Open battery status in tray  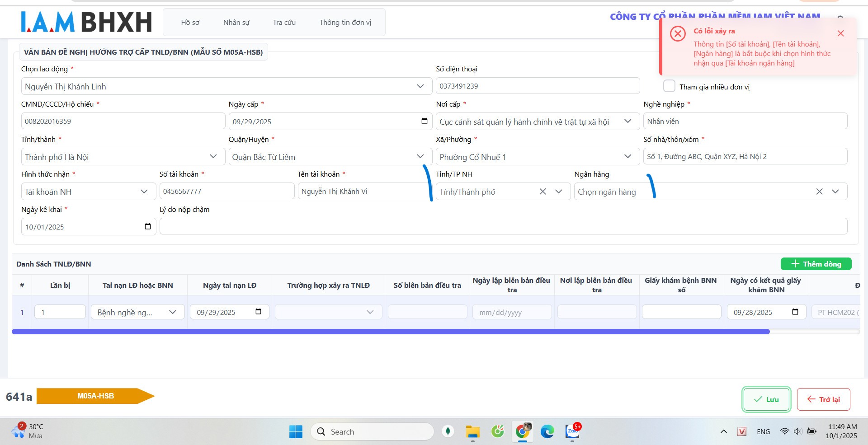coord(812,431)
